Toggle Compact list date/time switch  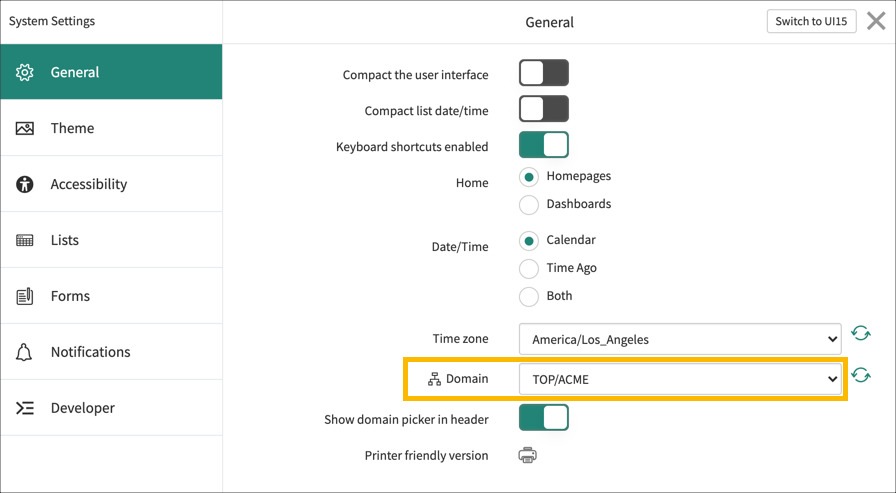tap(543, 109)
